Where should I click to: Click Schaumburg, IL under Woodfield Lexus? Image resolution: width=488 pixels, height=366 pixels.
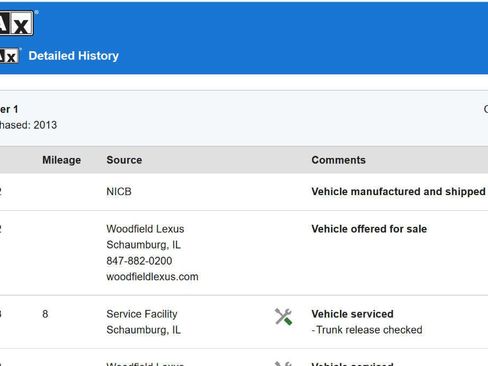[x=144, y=245]
